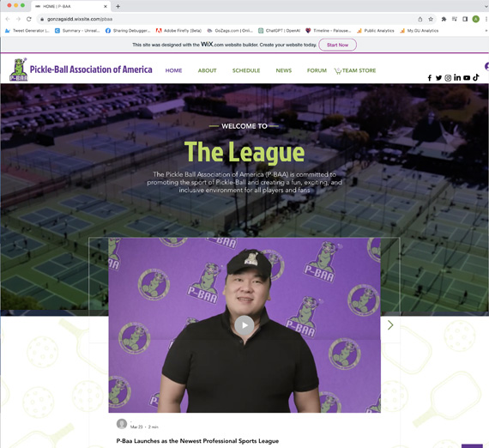489x448 pixels.
Task: Open a new browser tab
Action: coord(118,6)
